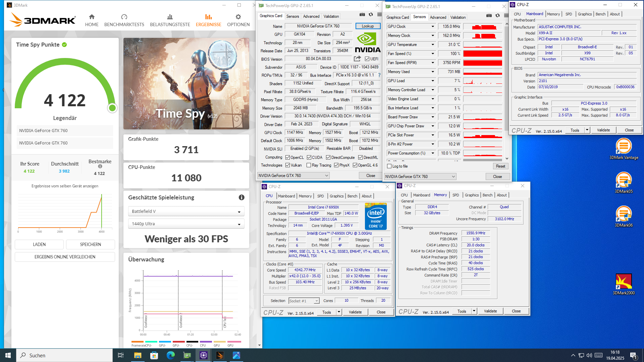The width and height of the screenshot is (644, 362).
Task: Toggle Vulkan checkbox
Action: coord(287,165)
